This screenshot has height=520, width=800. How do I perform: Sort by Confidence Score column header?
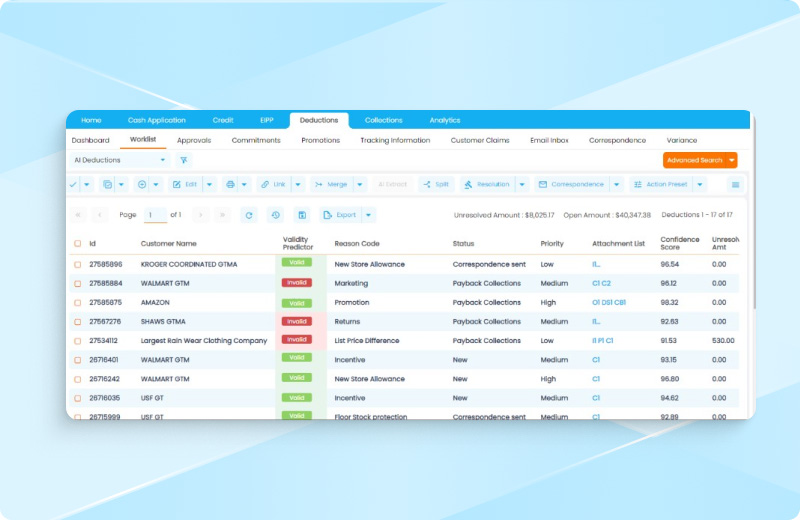pyautogui.click(x=680, y=243)
